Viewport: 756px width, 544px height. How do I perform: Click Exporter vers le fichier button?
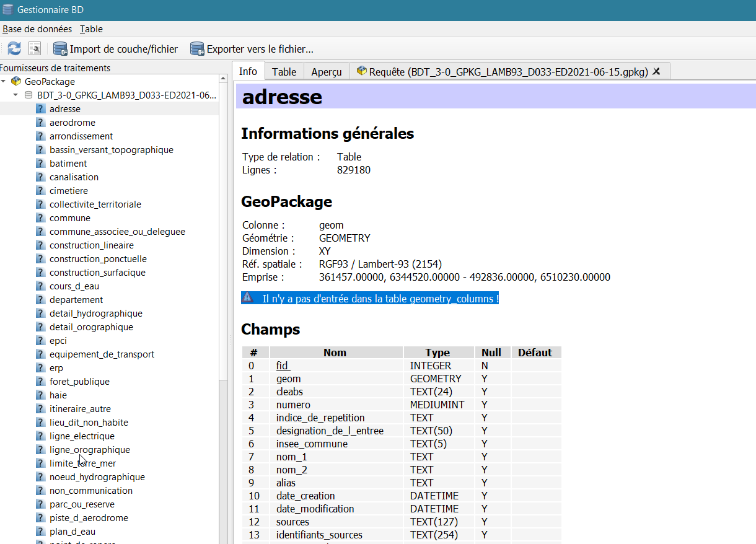(x=252, y=49)
